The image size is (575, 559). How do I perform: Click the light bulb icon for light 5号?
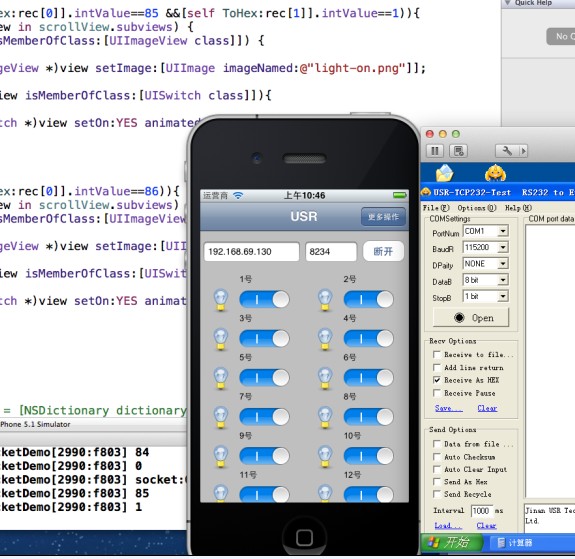[x=221, y=378]
